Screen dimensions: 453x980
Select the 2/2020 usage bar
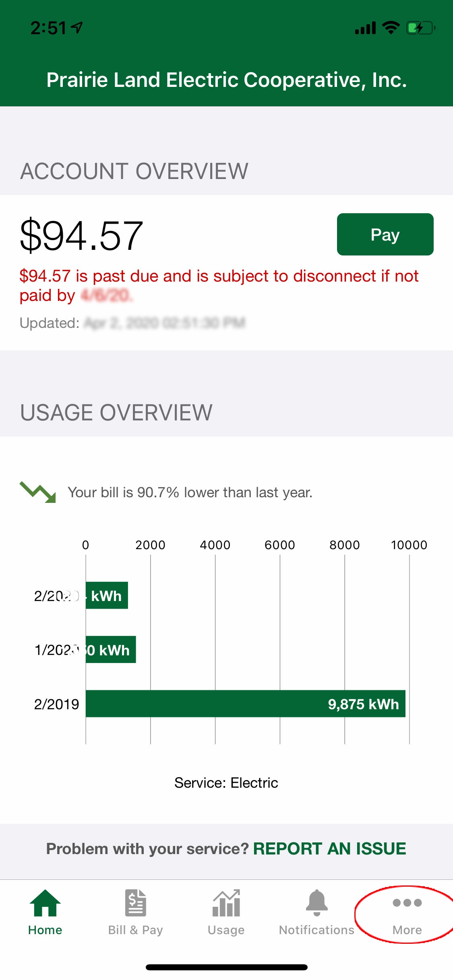point(107,595)
